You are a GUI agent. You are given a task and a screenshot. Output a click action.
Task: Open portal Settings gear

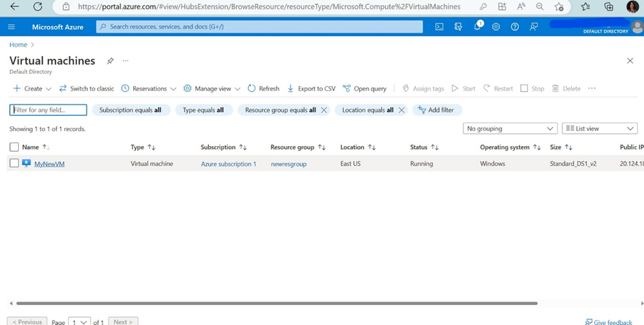pos(496,26)
